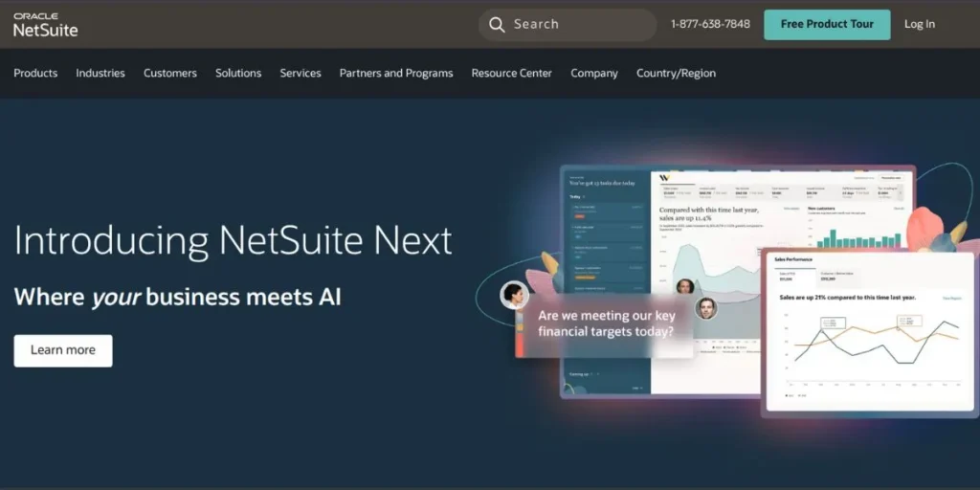Open the Customers menu
This screenshot has height=490, width=980.
[x=170, y=73]
